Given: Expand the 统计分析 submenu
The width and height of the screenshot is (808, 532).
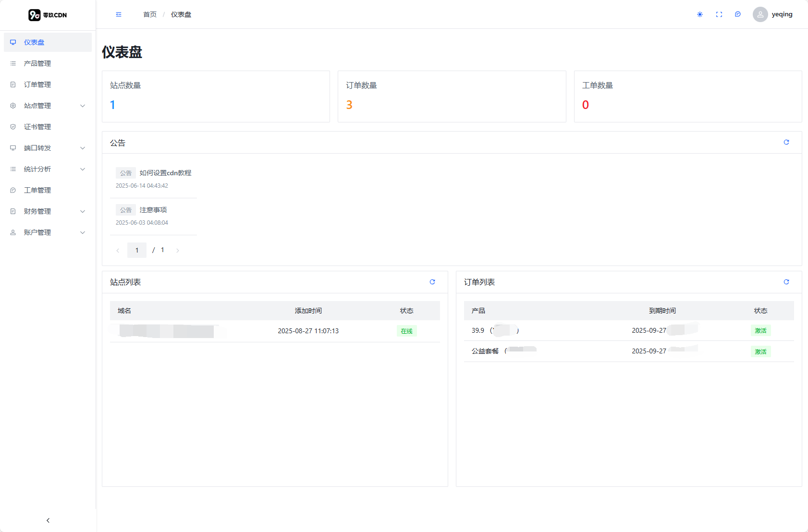Looking at the screenshot, I should pos(48,169).
